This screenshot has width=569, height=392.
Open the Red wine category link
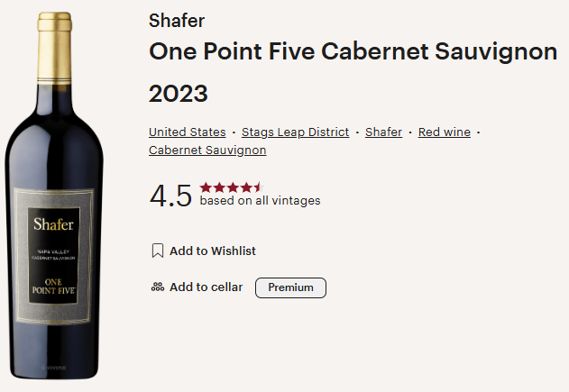[444, 132]
